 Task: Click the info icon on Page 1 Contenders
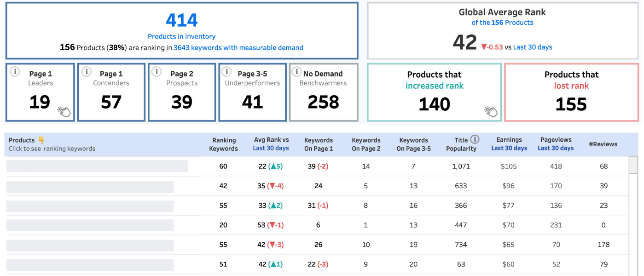[x=87, y=72]
